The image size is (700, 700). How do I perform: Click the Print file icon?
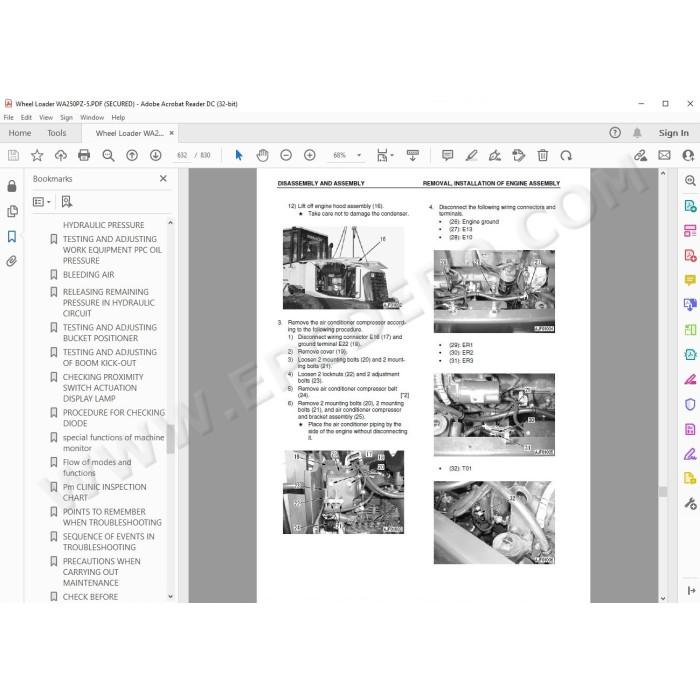point(84,155)
